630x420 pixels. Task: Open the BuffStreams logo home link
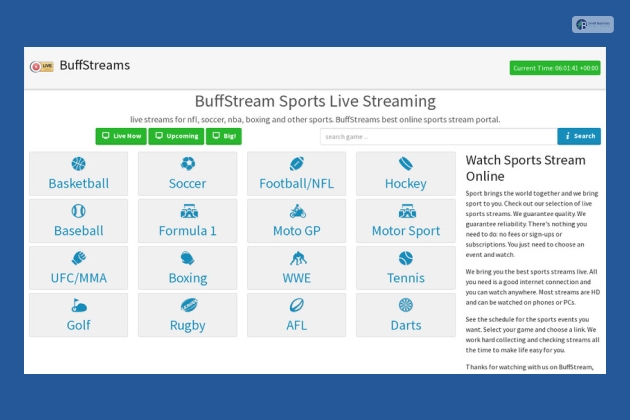80,66
